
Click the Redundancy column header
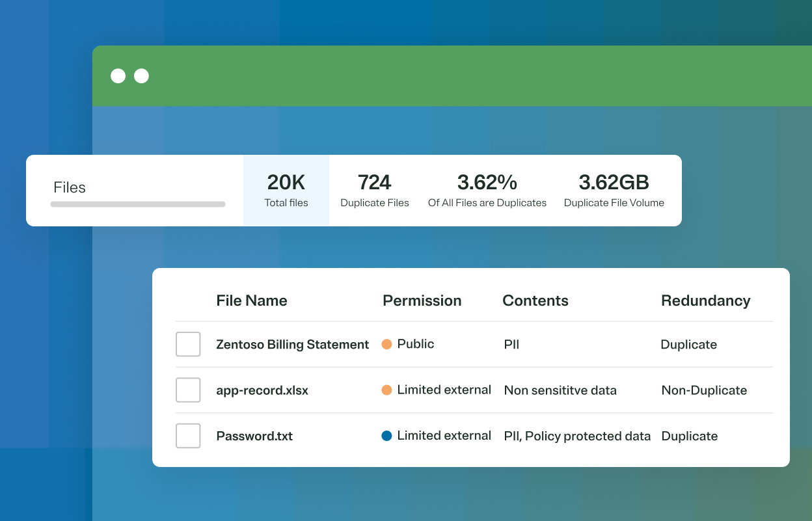pyautogui.click(x=706, y=301)
